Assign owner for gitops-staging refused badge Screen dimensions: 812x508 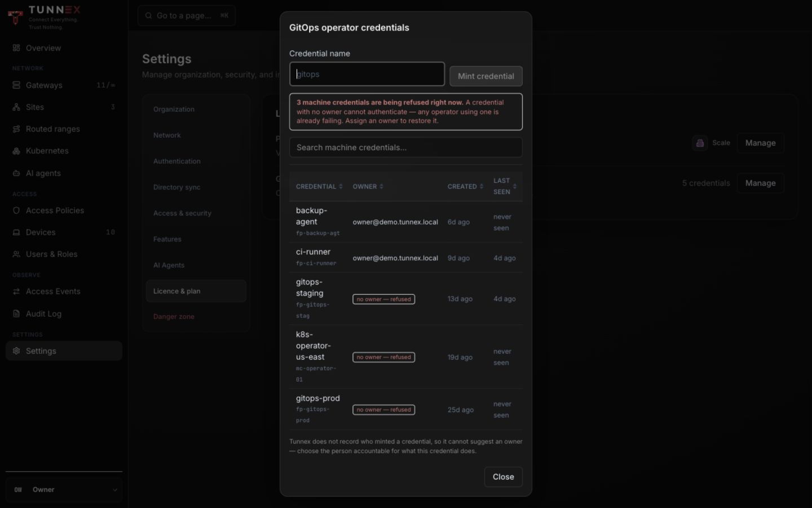coord(383,299)
